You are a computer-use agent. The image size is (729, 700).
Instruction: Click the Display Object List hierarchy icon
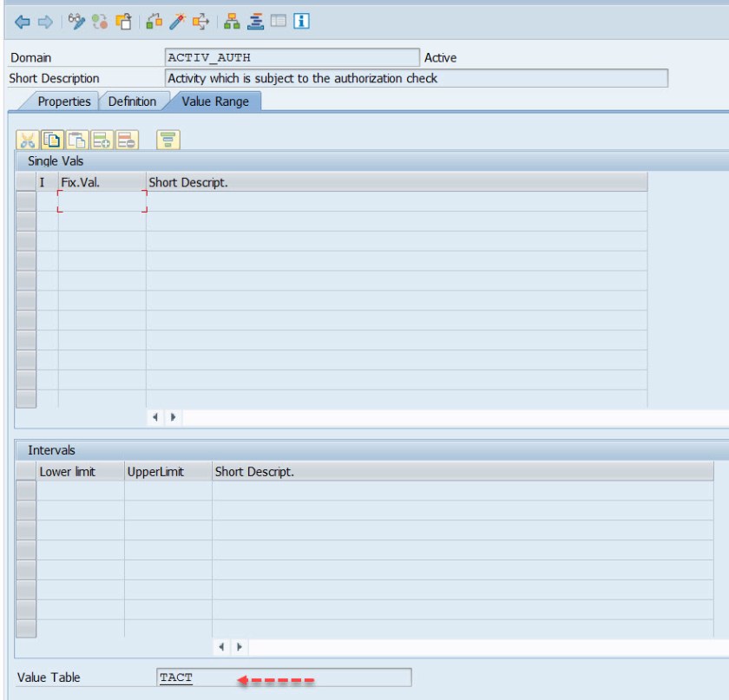(233, 22)
